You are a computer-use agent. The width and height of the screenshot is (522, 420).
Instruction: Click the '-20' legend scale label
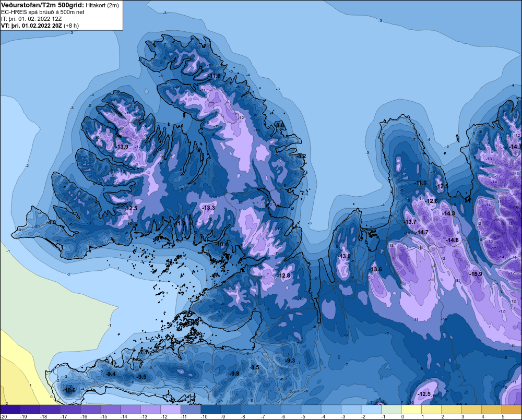click(x=4, y=417)
